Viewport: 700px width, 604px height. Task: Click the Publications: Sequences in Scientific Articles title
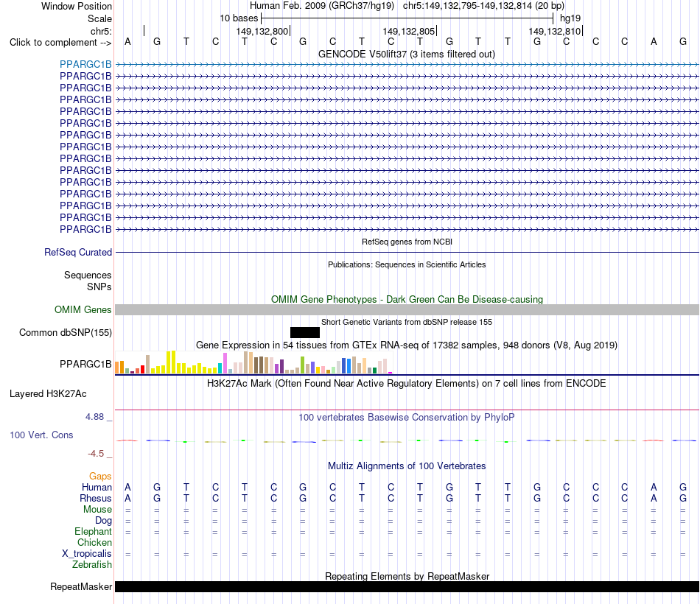click(x=407, y=264)
